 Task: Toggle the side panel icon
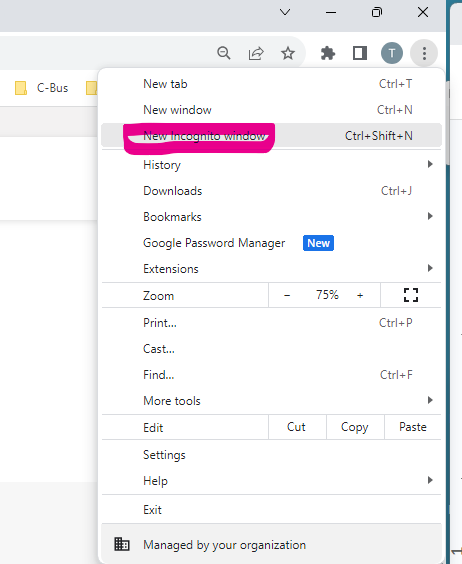pos(359,53)
